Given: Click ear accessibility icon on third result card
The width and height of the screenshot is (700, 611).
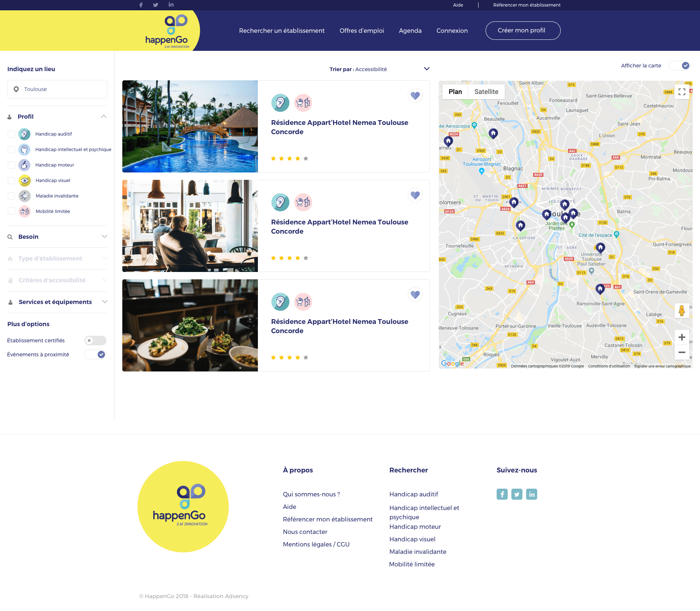Looking at the screenshot, I should pos(280,302).
